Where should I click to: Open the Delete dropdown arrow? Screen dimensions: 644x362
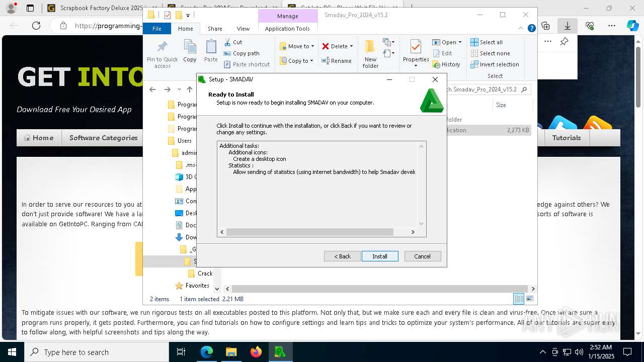tap(351, 46)
